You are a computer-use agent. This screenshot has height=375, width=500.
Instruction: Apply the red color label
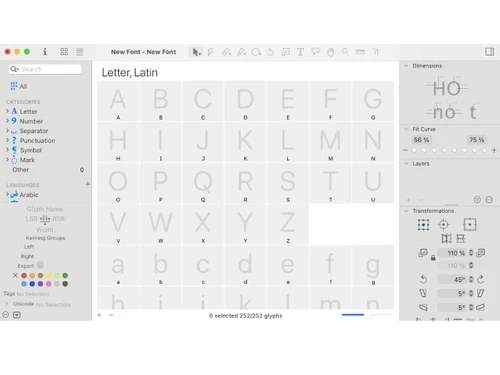[x=24, y=275]
